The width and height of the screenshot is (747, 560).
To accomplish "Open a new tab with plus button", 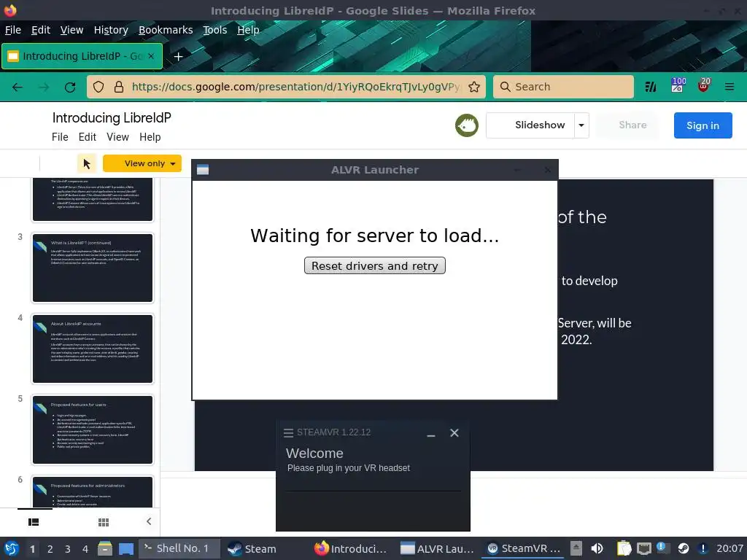I will [178, 57].
